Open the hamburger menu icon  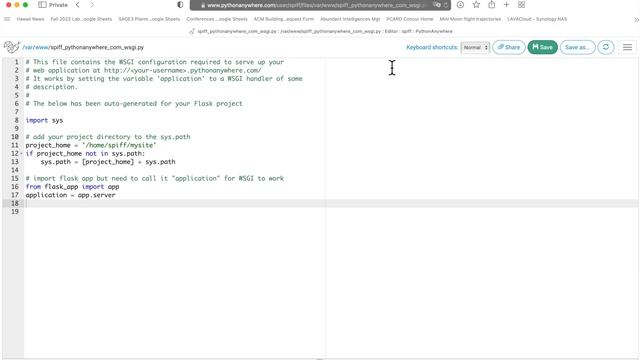[x=627, y=47]
